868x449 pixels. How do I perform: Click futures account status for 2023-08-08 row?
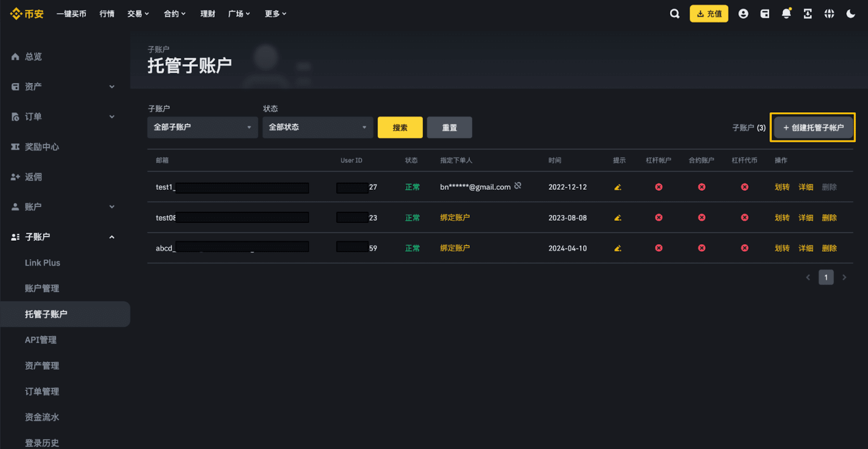click(701, 217)
